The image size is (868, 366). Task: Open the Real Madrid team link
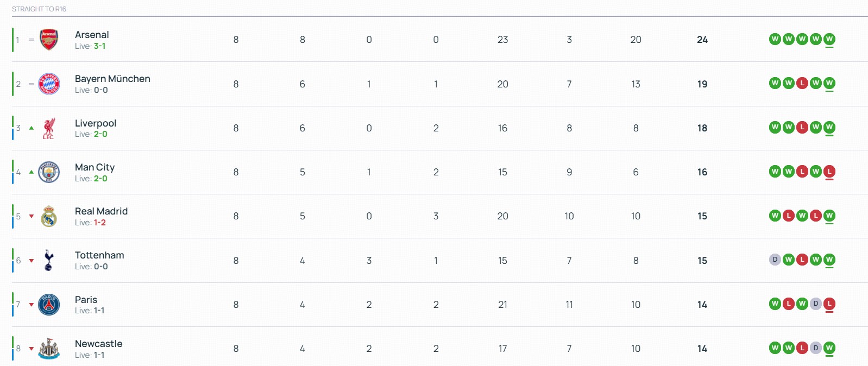[101, 211]
